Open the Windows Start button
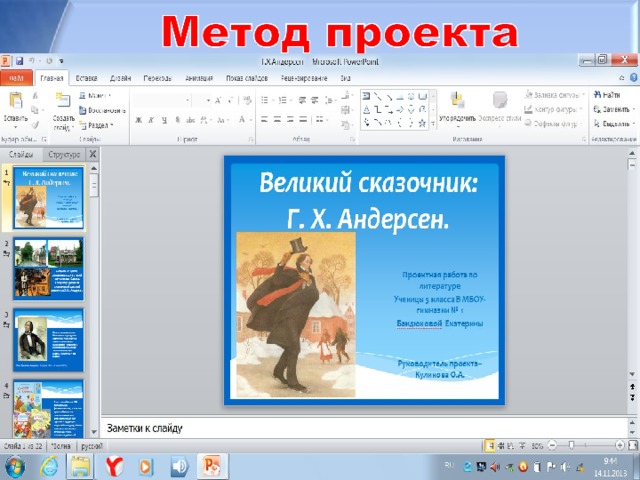640x480 pixels. pyautogui.click(x=15, y=466)
